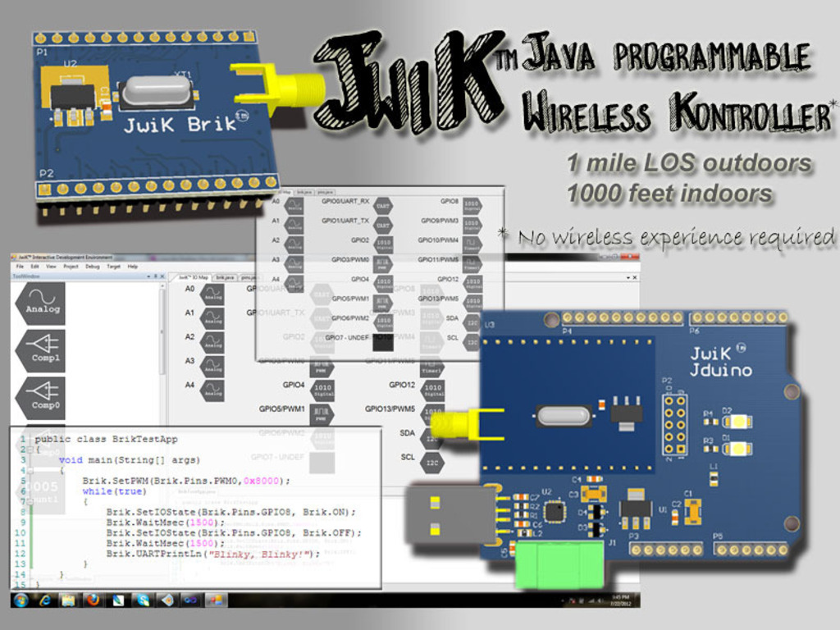This screenshot has width=840, height=630.
Task: Click GPIO2 Digital icon in floating IO map
Action: (382, 244)
